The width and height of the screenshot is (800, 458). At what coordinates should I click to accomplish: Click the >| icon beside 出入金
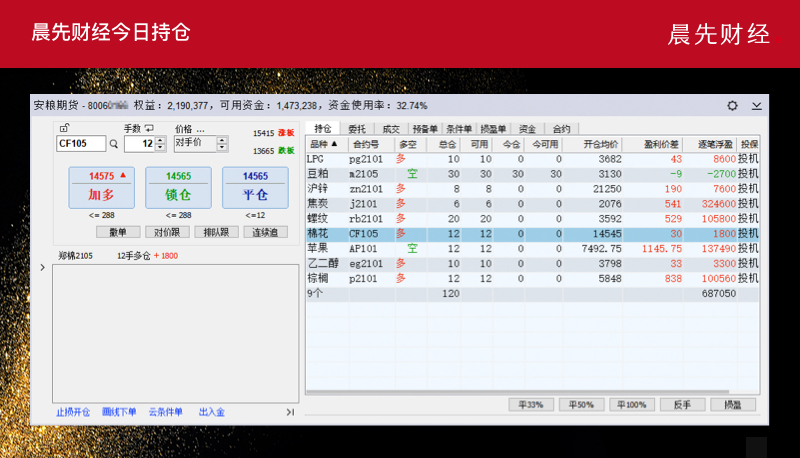(x=290, y=412)
